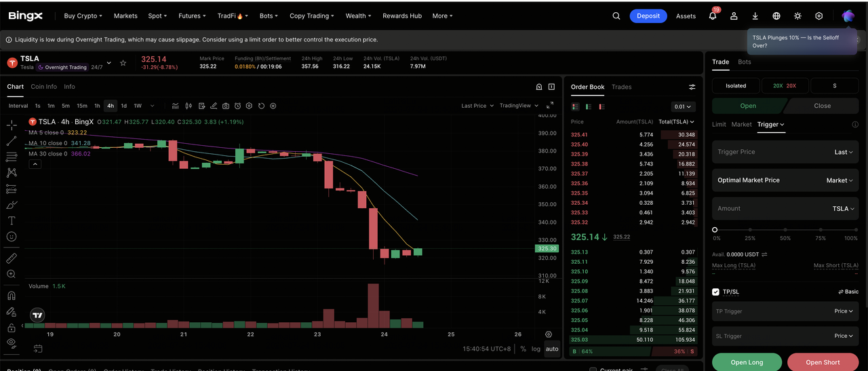This screenshot has height=371, width=868.
Task: Select the text T annotation tool
Action: (x=12, y=220)
